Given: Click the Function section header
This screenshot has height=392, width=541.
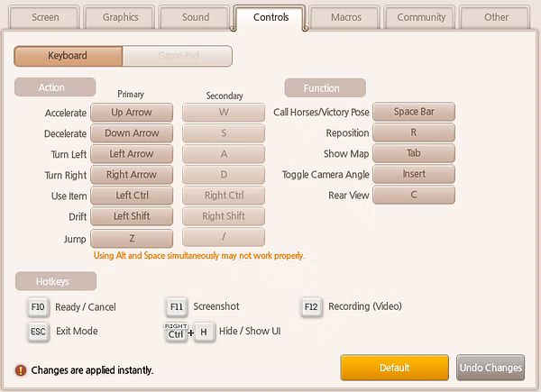Looking at the screenshot, I should (325, 88).
